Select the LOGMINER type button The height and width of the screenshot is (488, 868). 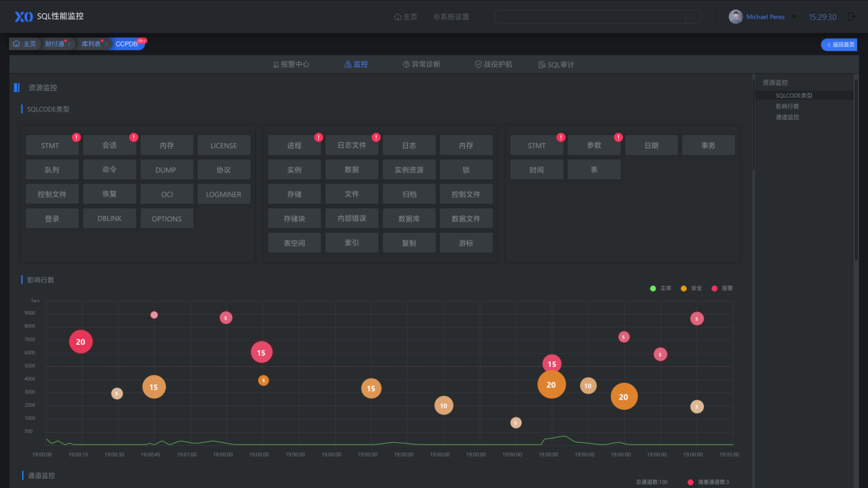224,194
